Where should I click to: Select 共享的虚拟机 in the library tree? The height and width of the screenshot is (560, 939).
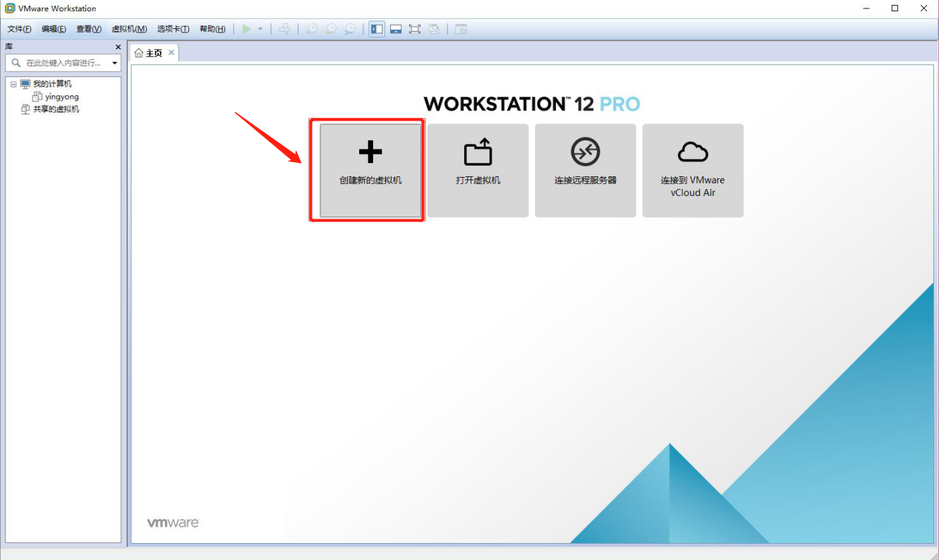[56, 109]
